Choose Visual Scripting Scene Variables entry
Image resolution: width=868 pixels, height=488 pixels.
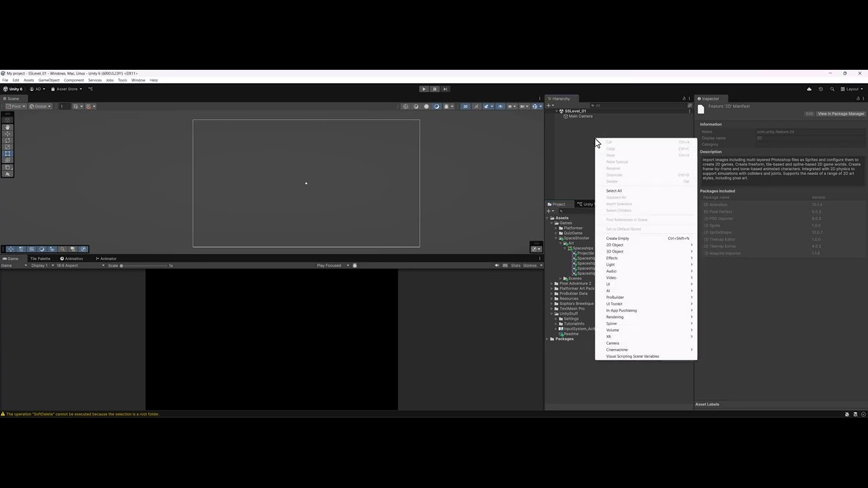point(646,357)
